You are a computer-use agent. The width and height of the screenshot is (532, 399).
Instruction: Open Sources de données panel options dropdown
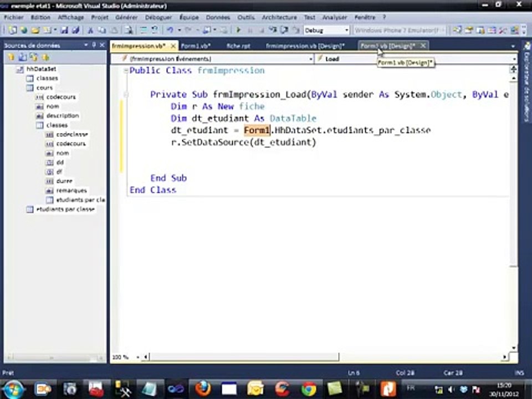click(x=86, y=45)
